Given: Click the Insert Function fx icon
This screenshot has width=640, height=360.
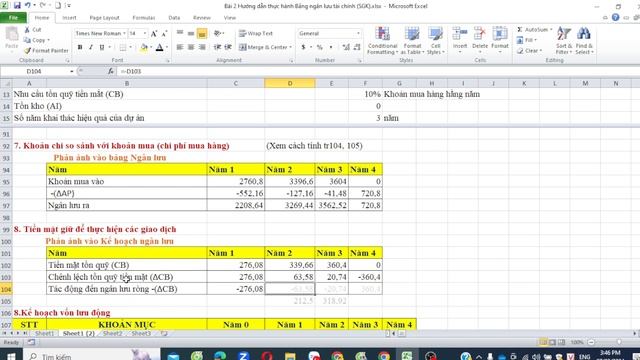Looking at the screenshot, I should click(111, 71).
